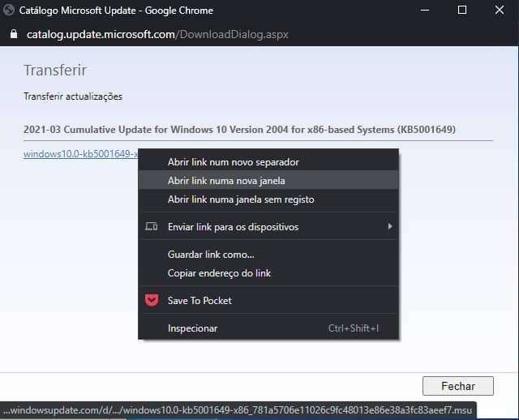
Task: Click the globe favicon in the title bar
Action: (x=9, y=11)
